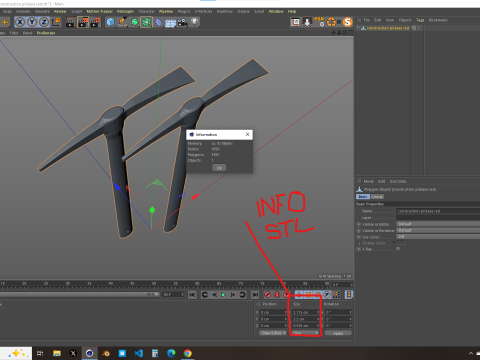Add a Camera object from toolbar

coord(182,22)
